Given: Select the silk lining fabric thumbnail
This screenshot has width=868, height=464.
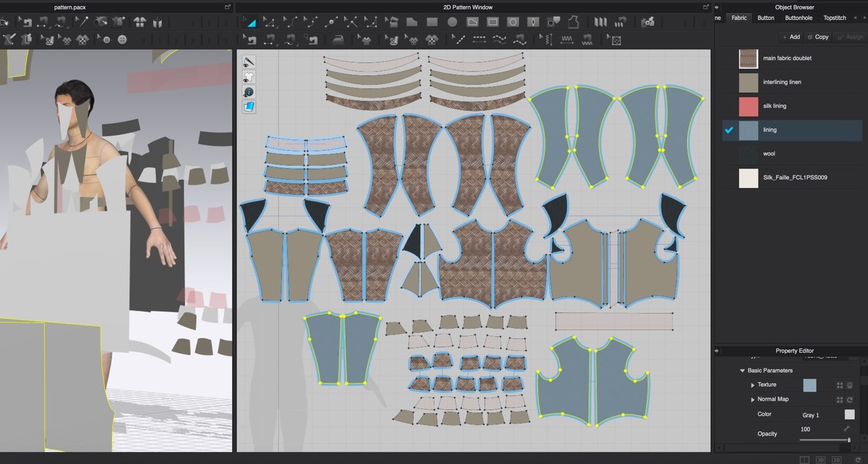Looking at the screenshot, I should coord(749,106).
